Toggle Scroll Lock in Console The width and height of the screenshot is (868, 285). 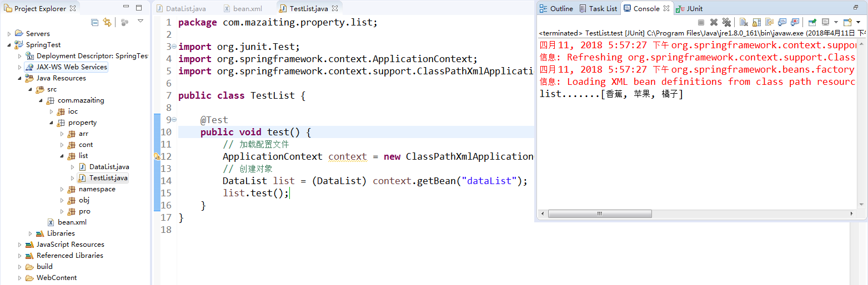(756, 22)
